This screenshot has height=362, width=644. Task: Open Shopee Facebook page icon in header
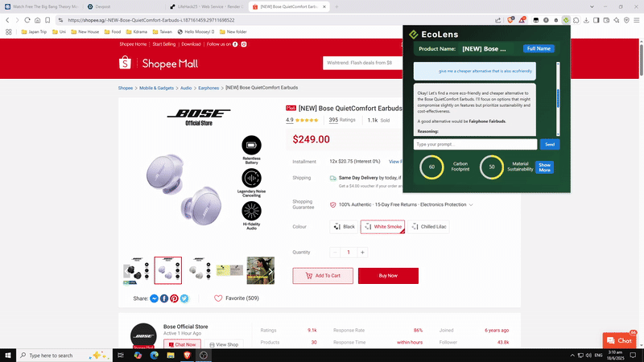pos(235,44)
